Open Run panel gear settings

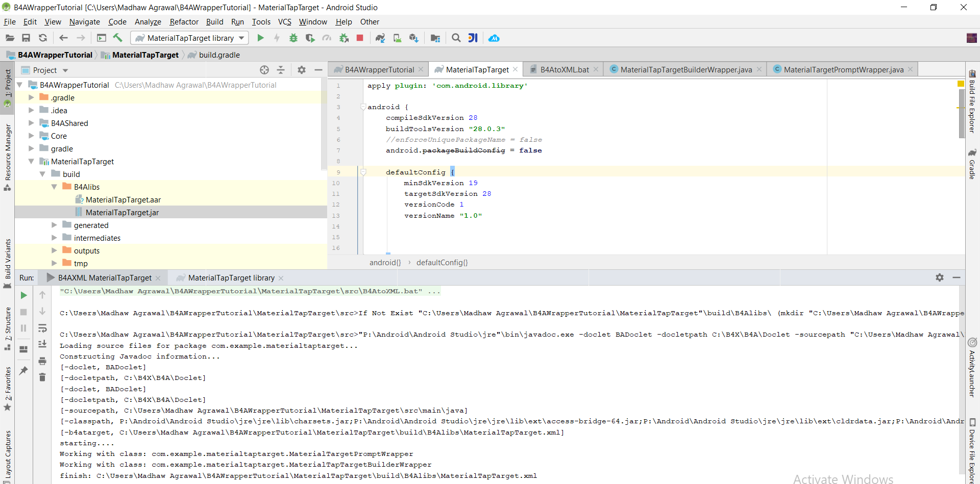[x=940, y=277]
